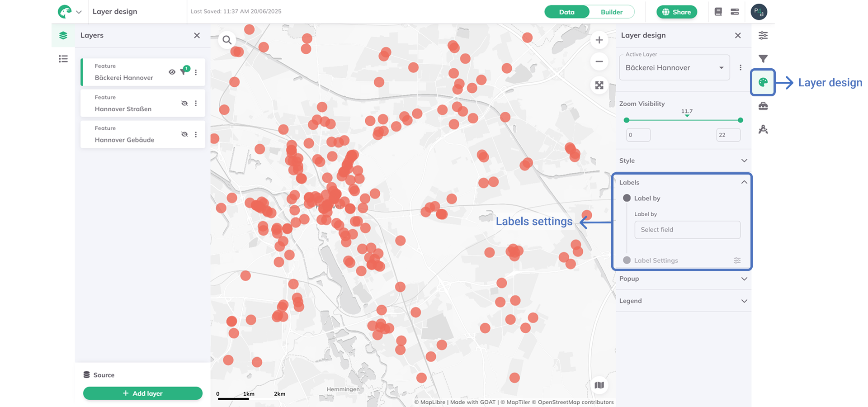Switch to the Data tab
Image resolution: width=868 pixels, height=407 pixels.
click(x=566, y=12)
